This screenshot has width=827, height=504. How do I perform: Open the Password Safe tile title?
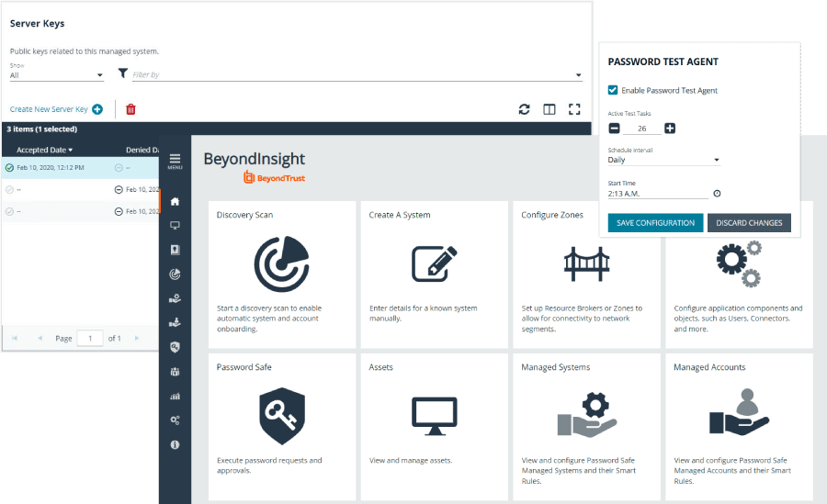pos(244,367)
